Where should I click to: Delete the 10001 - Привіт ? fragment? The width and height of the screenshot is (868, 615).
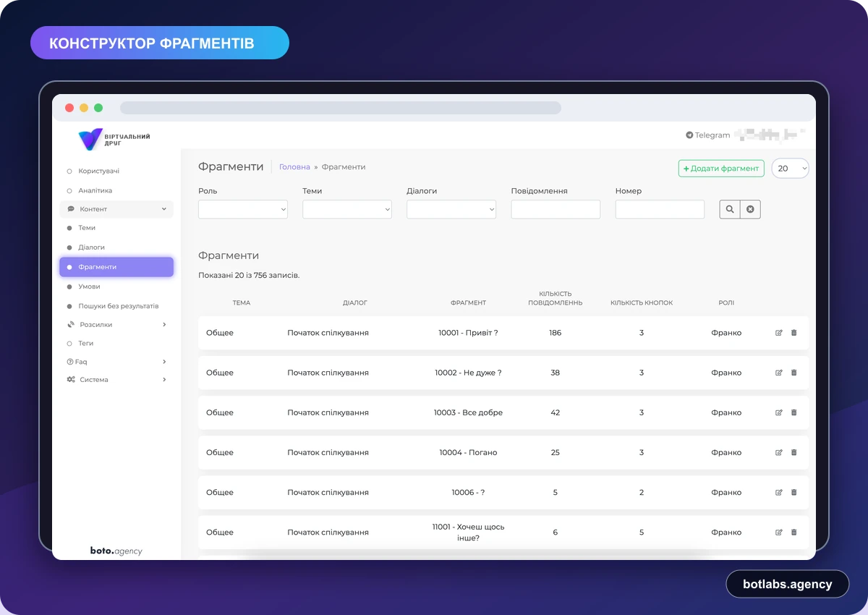click(794, 333)
